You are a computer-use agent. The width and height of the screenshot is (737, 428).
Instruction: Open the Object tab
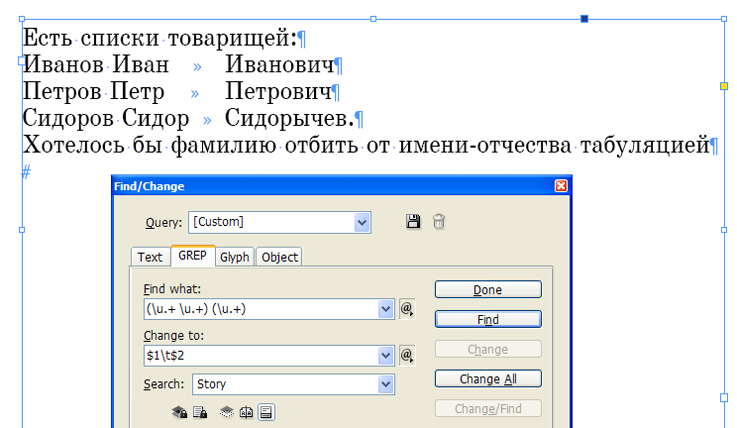coord(279,257)
